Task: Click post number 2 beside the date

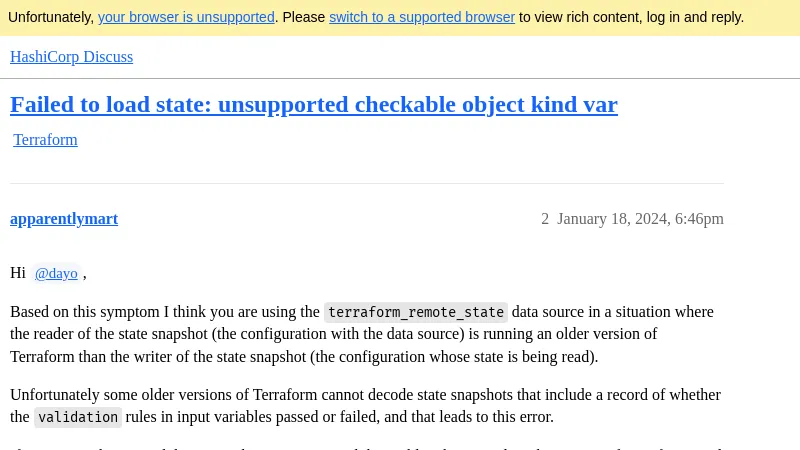Action: click(545, 219)
